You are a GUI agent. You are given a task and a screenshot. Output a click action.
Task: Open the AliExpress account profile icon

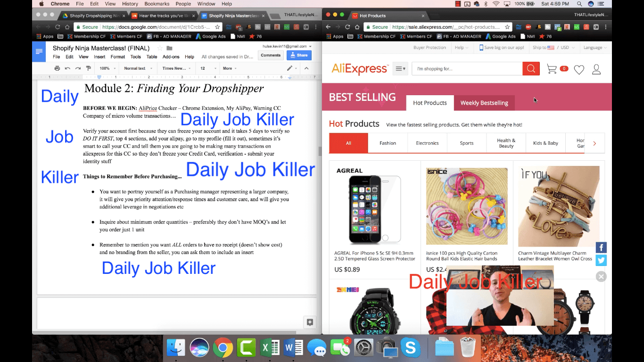coord(596,70)
